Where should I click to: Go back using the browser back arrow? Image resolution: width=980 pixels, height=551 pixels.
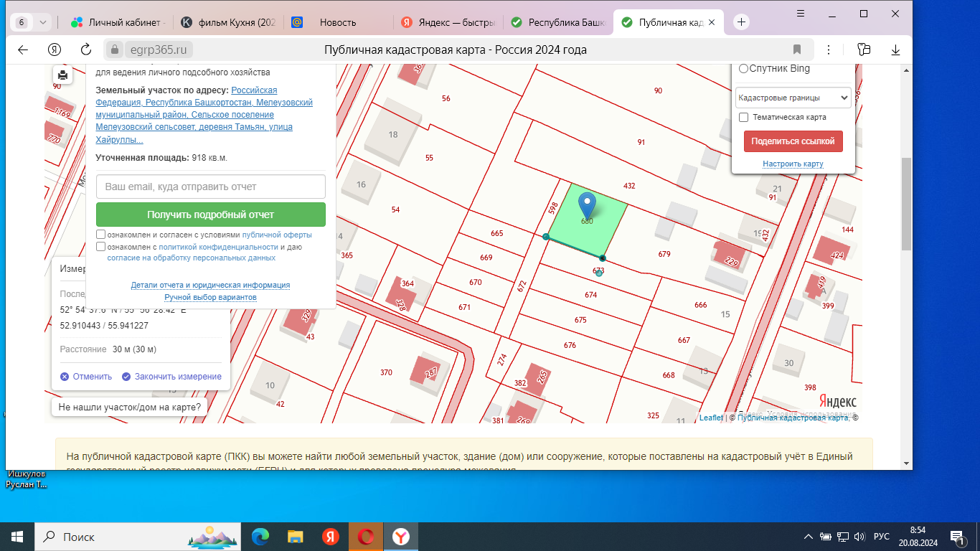click(x=23, y=50)
